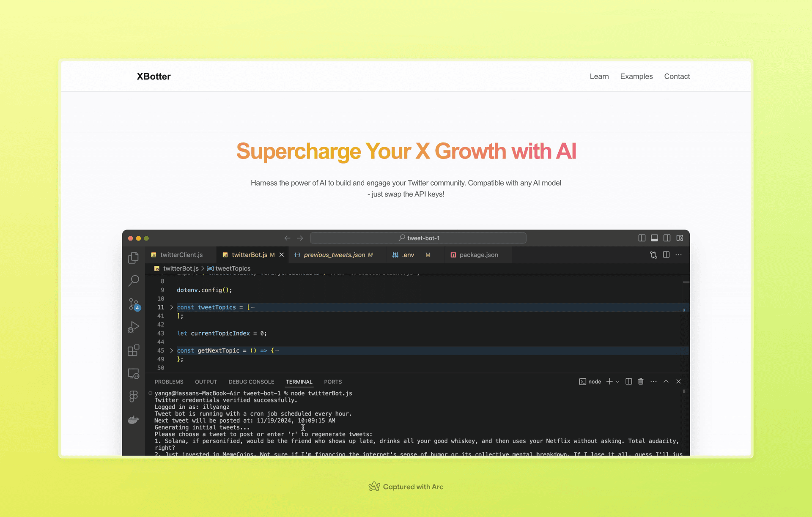
Task: Maximize the panel with up chevron
Action: click(666, 381)
